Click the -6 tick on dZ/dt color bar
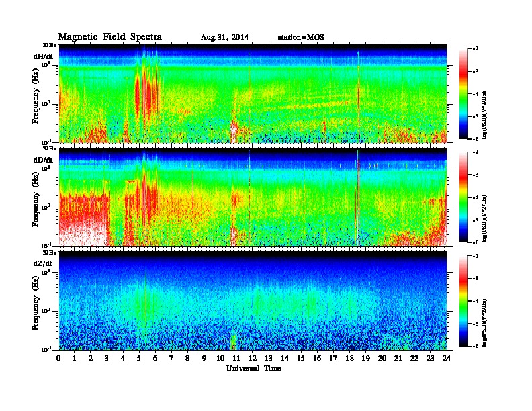Viewport: 532px width, 411px height. (x=476, y=346)
